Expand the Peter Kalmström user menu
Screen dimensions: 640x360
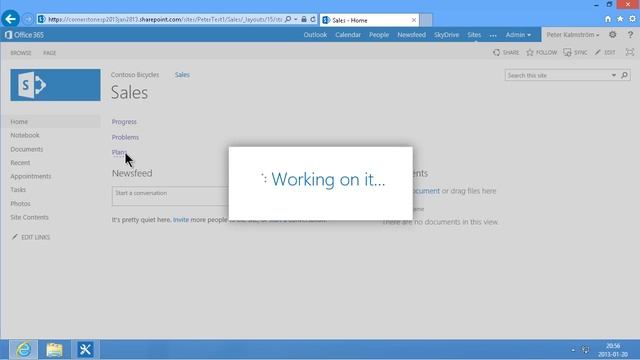[x=573, y=35]
